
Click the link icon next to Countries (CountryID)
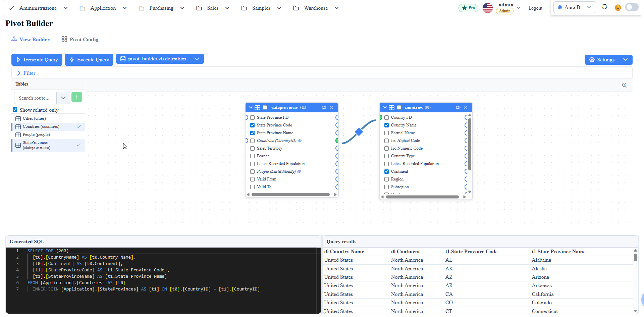click(300, 141)
